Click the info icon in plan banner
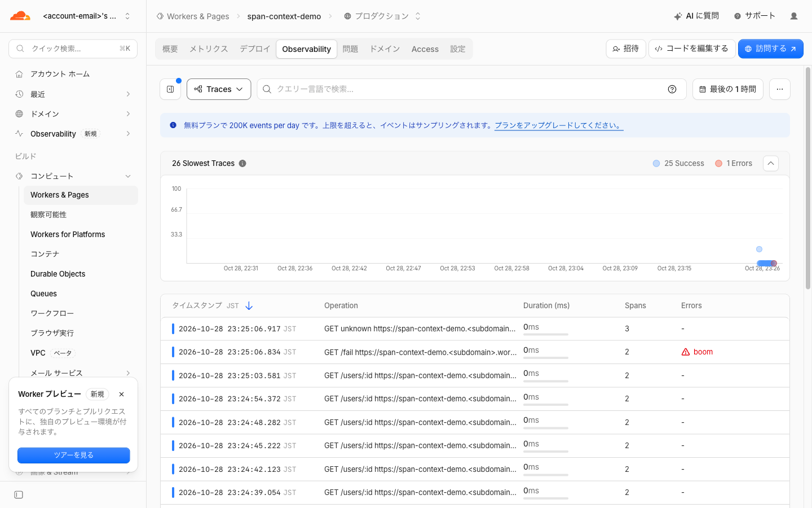 (x=173, y=125)
